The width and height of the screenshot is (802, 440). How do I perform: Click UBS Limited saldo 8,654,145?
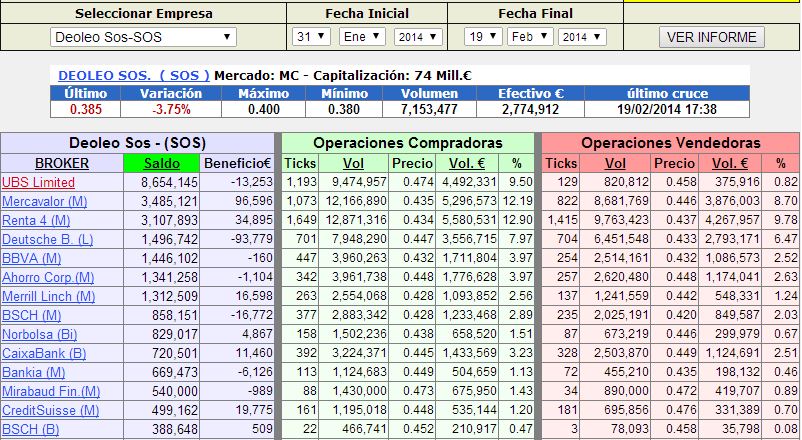click(169, 182)
